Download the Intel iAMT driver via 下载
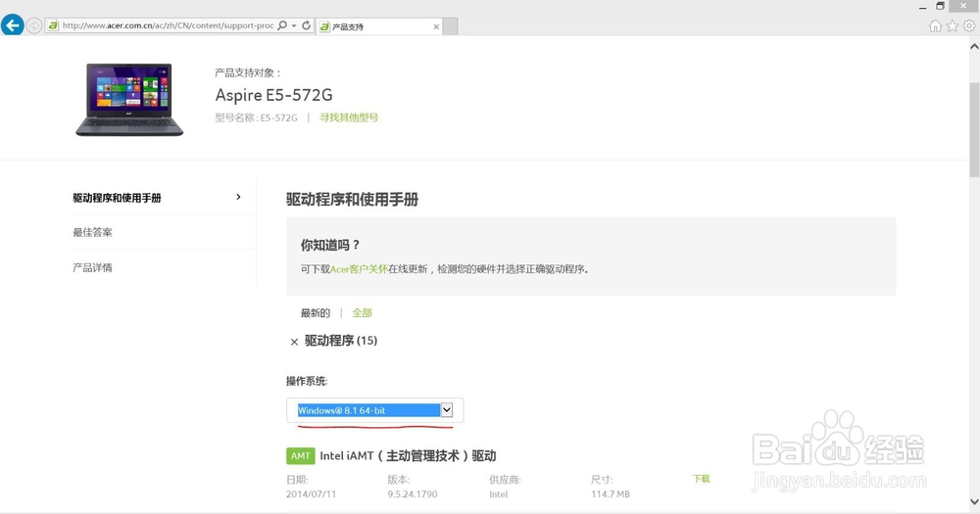Screen dimensions: 980x514 point(702,479)
